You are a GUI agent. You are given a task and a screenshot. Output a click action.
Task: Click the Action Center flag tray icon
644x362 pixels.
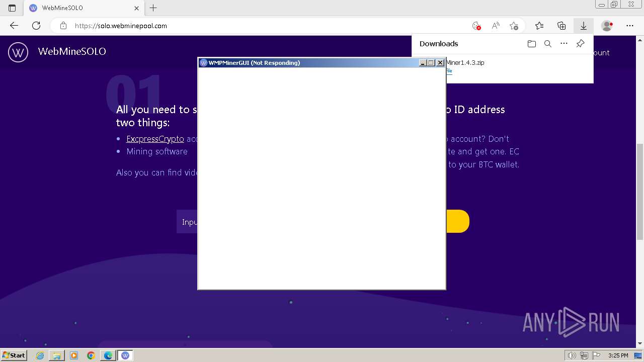pos(596,355)
